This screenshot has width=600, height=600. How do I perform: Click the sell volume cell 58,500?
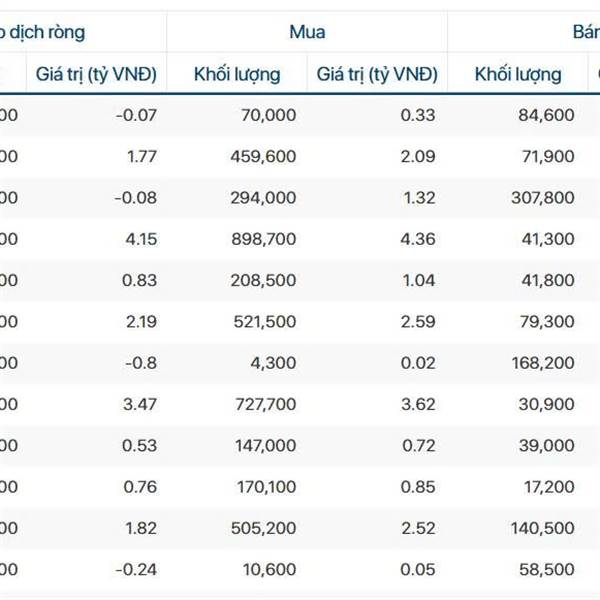click(546, 569)
